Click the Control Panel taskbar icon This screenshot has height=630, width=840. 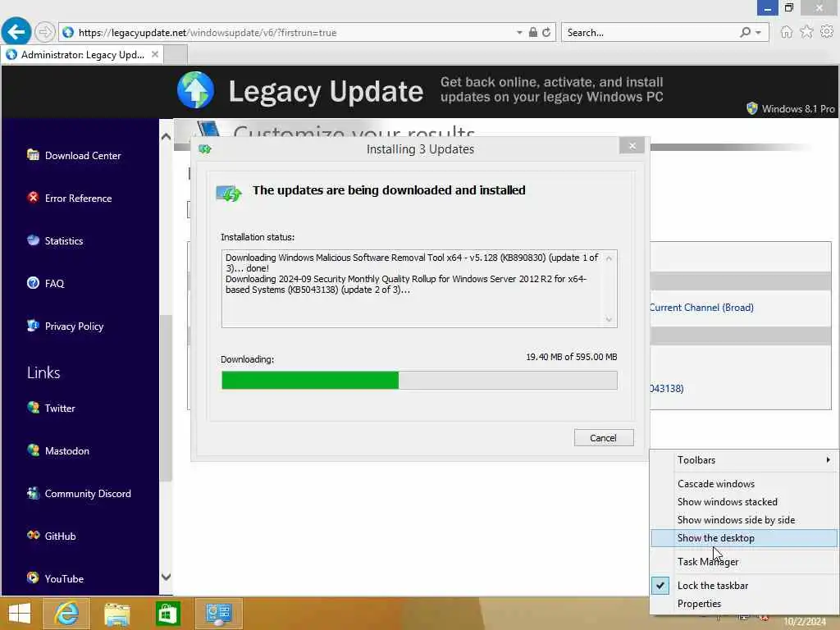point(218,614)
